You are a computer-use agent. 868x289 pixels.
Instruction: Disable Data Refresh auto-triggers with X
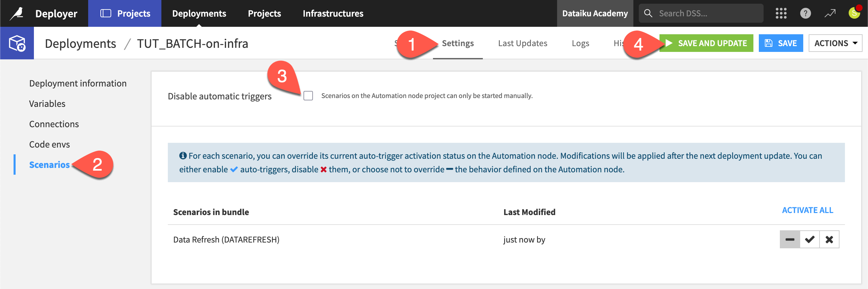[x=829, y=239]
